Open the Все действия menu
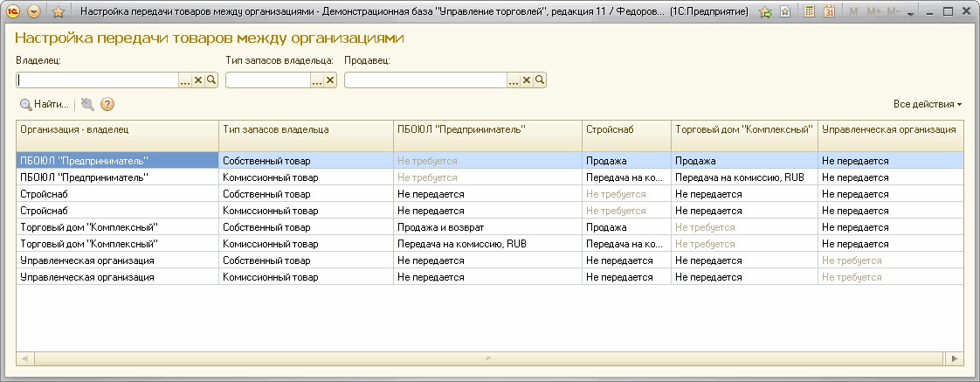Image resolution: width=980 pixels, height=382 pixels. coord(928,104)
